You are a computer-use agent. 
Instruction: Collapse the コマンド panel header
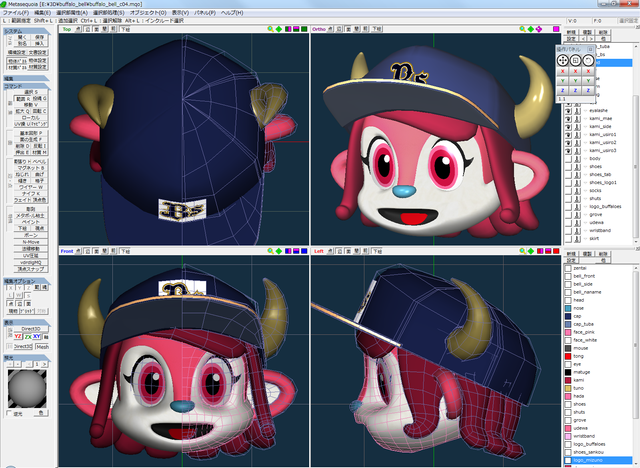[27, 86]
